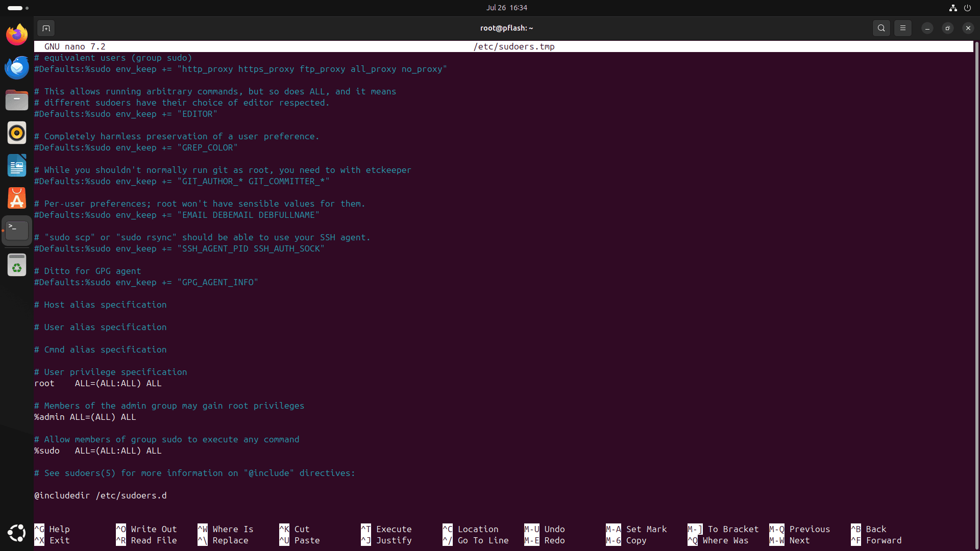Click To Bracket navigation icon
The height and width of the screenshot is (551, 980).
click(x=695, y=529)
